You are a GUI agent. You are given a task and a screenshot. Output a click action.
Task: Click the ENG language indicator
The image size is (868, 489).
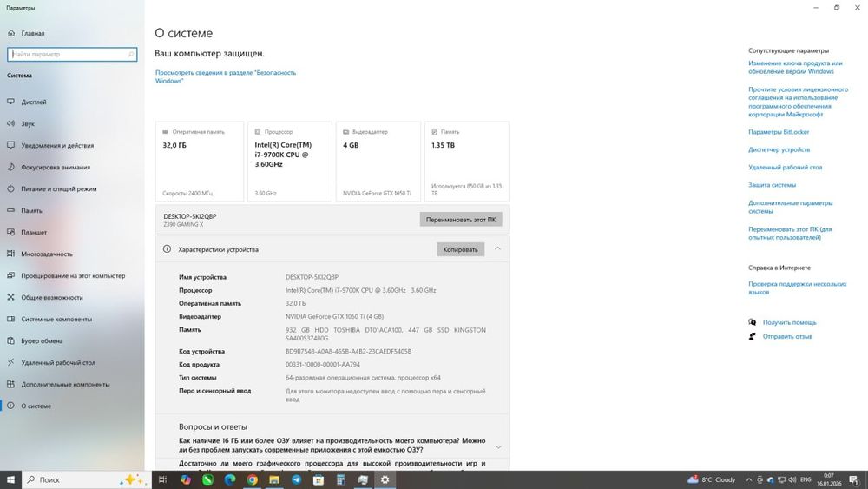806,479
